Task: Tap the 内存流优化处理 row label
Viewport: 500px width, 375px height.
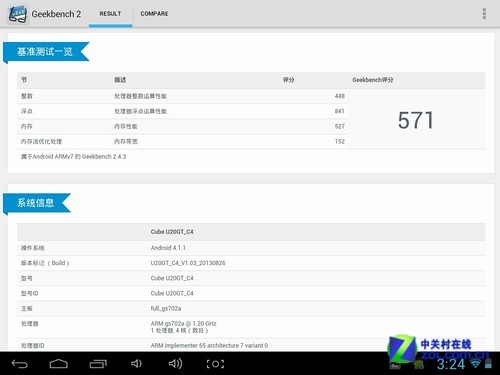Action: (x=41, y=141)
